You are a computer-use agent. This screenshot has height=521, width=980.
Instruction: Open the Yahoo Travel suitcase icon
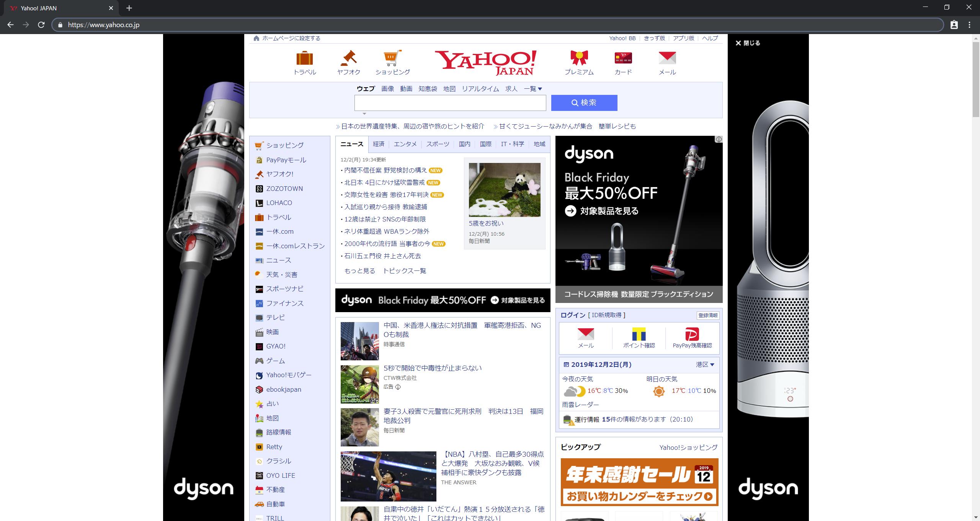click(x=305, y=58)
